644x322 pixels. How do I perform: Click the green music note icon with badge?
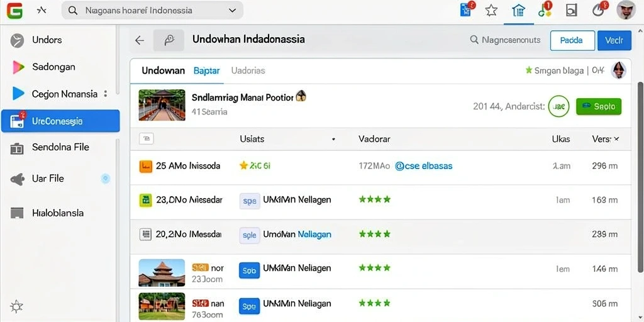click(545, 9)
